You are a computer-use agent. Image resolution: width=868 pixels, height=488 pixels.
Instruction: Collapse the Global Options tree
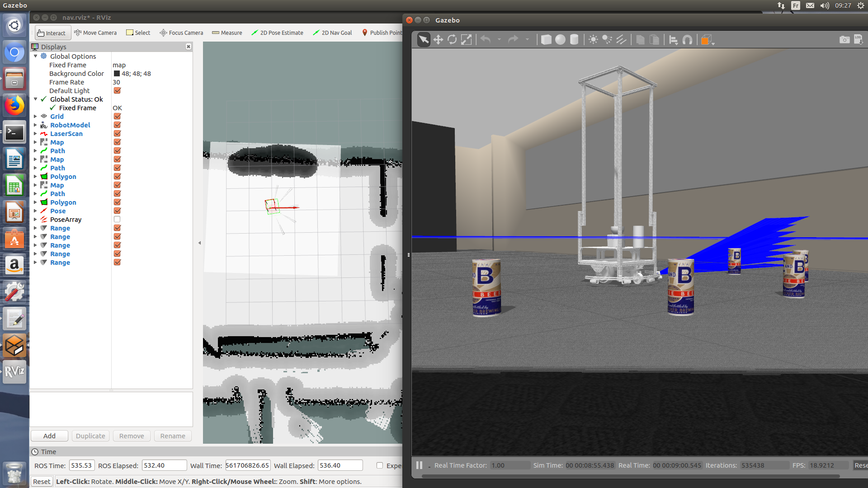(35, 56)
